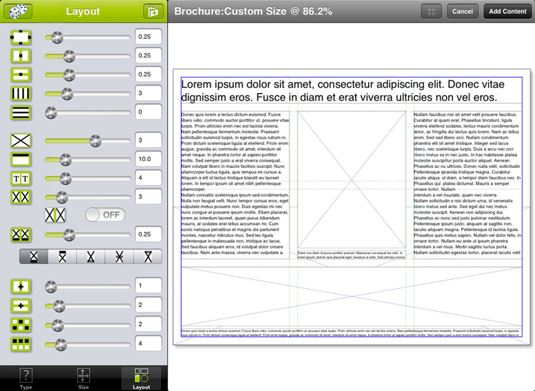535x391 pixels.
Task: Click the Add Content button
Action: 507,12
